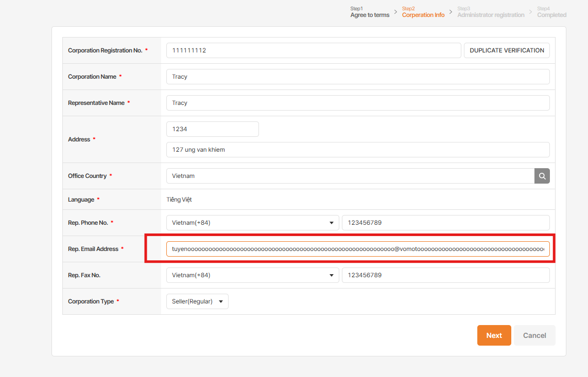Expand the Corporation Type Seller(Regular) dropdown
Screen dimensions: 588x377
click(197, 301)
